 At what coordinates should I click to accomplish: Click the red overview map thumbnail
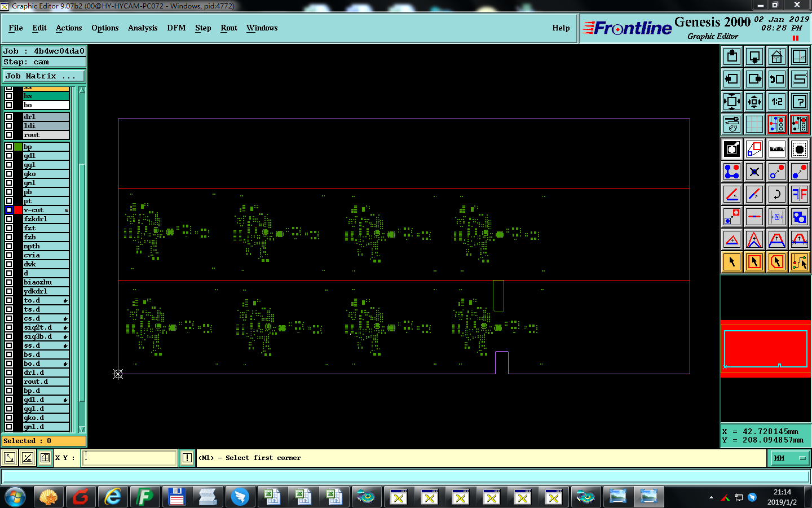(x=766, y=349)
